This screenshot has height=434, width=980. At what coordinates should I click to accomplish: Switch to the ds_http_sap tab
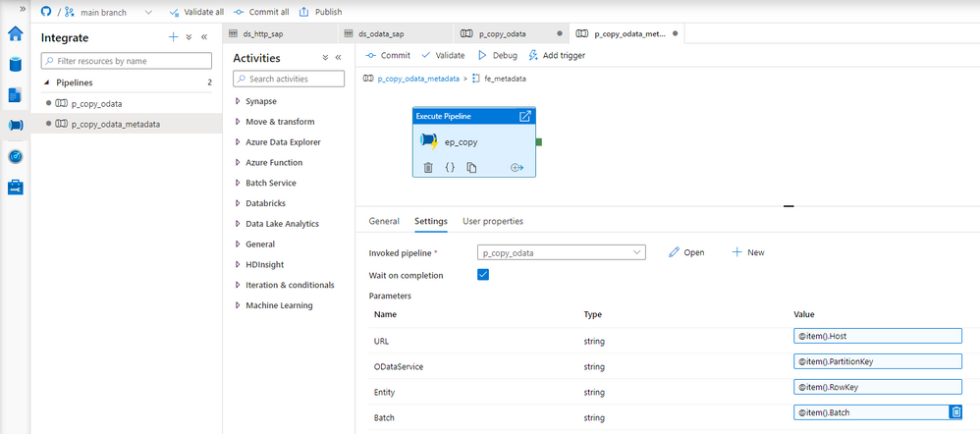[281, 33]
